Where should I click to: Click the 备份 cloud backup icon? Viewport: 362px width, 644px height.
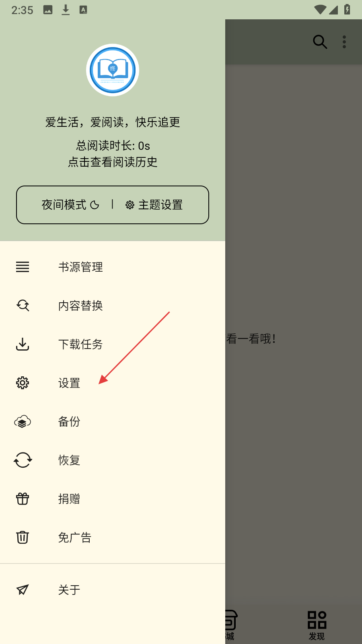click(x=23, y=421)
